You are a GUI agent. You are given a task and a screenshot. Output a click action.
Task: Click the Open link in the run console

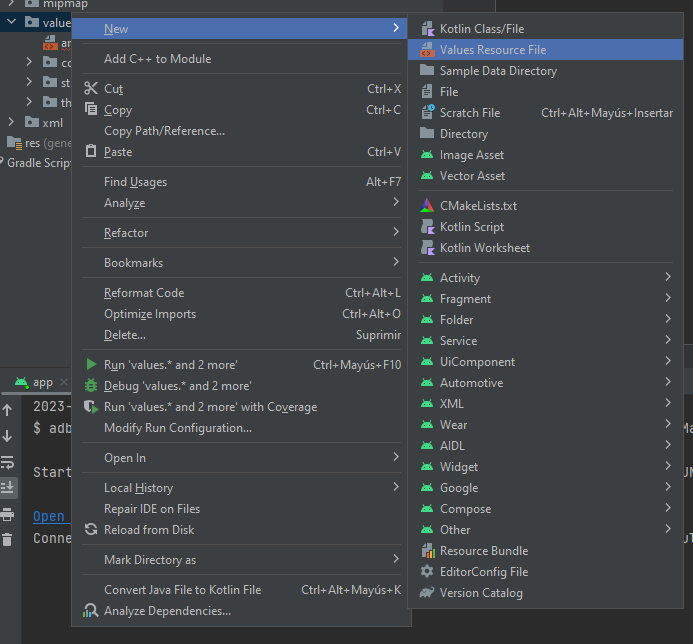point(48,517)
